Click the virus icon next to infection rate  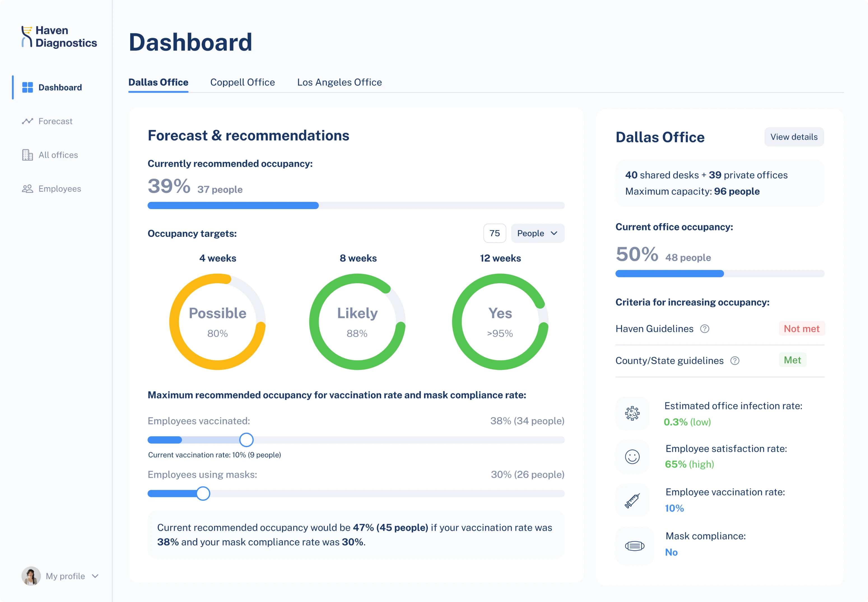click(632, 413)
